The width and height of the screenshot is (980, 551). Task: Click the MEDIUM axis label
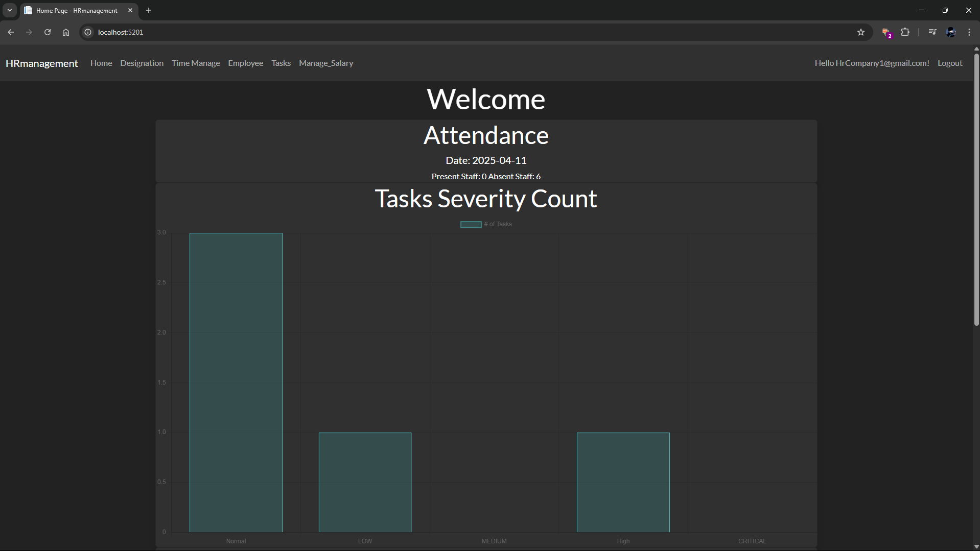[x=494, y=541]
